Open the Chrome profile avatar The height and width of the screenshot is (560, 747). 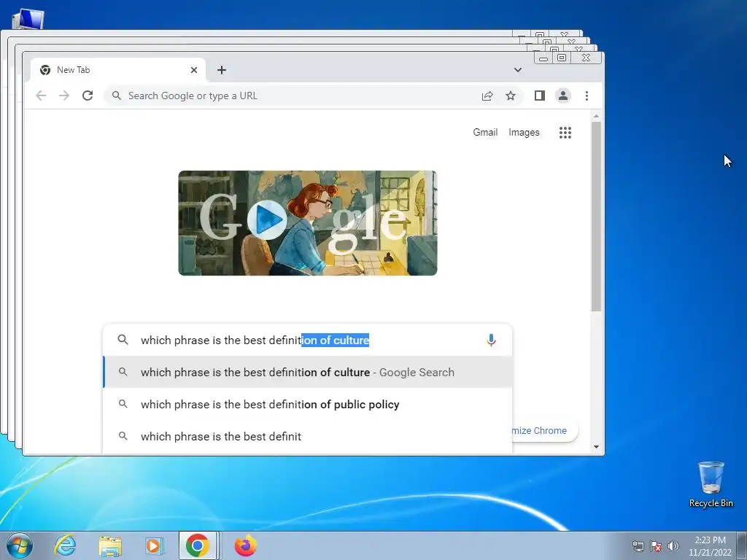562,96
